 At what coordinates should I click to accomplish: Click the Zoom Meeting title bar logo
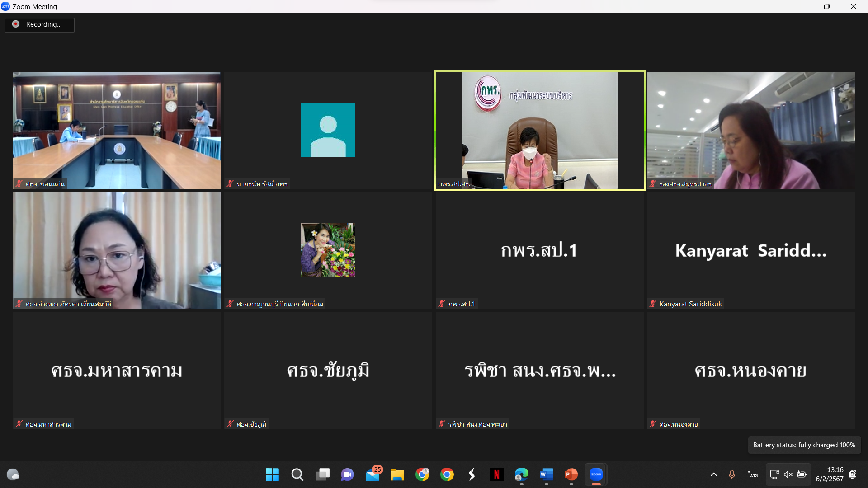(x=5, y=6)
